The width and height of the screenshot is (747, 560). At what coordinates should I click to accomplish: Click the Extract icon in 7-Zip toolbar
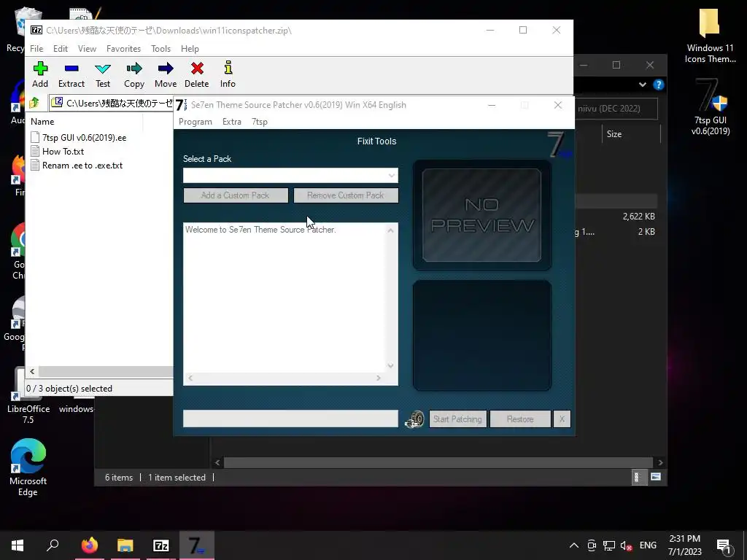[71, 69]
